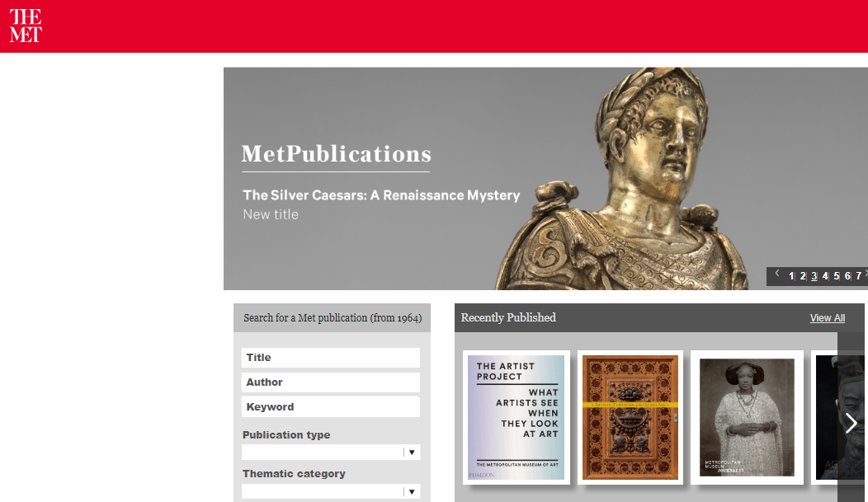This screenshot has width=868, height=502.
Task: Focus the Title search field
Action: pyautogui.click(x=331, y=358)
